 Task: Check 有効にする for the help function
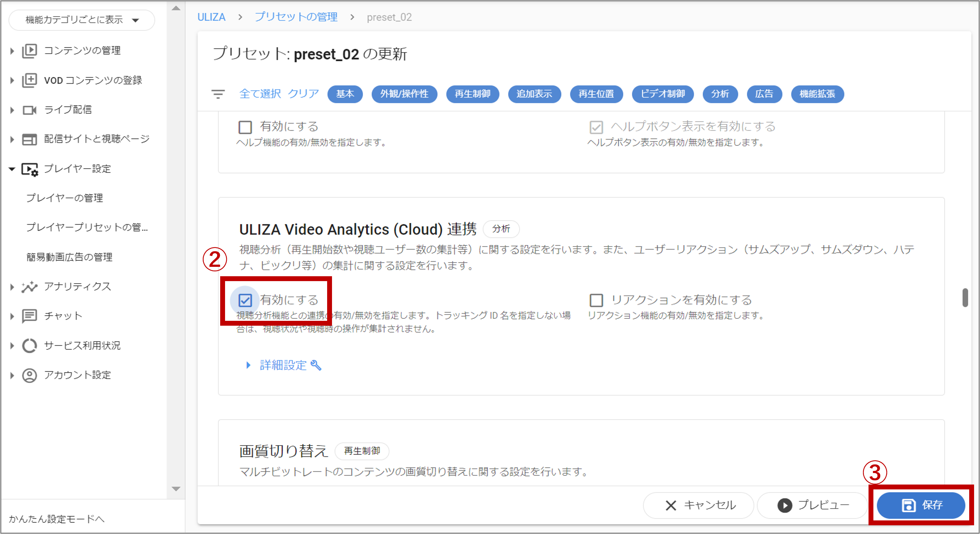(x=245, y=127)
